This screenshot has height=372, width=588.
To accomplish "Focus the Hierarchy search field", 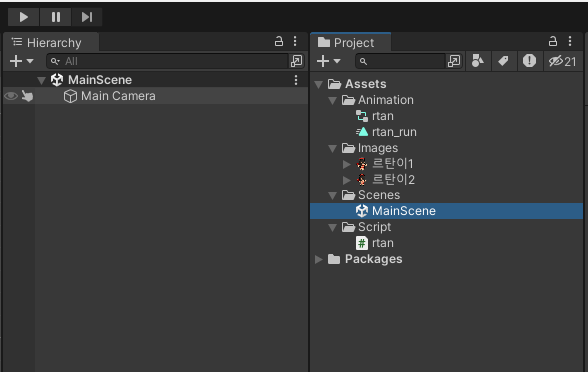I will [x=167, y=61].
